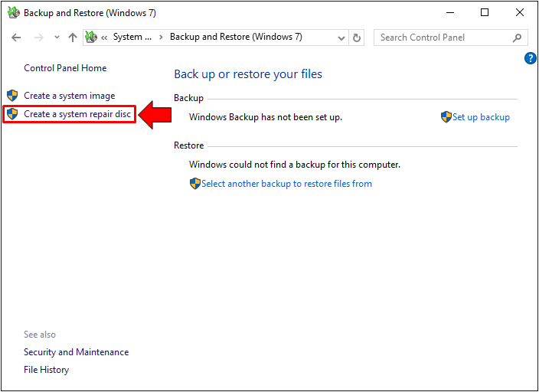Screen dimensions: 539x392
Task: Refresh the Backup and Restore page
Action: point(357,38)
